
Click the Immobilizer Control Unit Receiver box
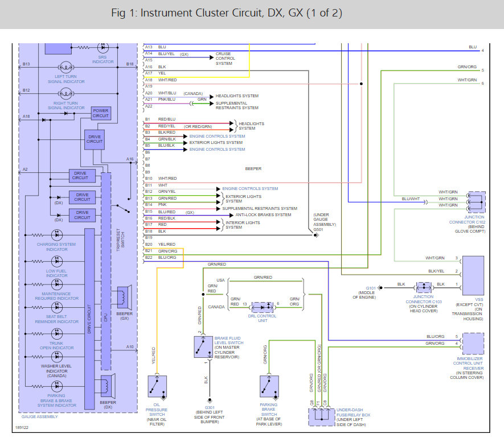pyautogui.click(x=473, y=344)
